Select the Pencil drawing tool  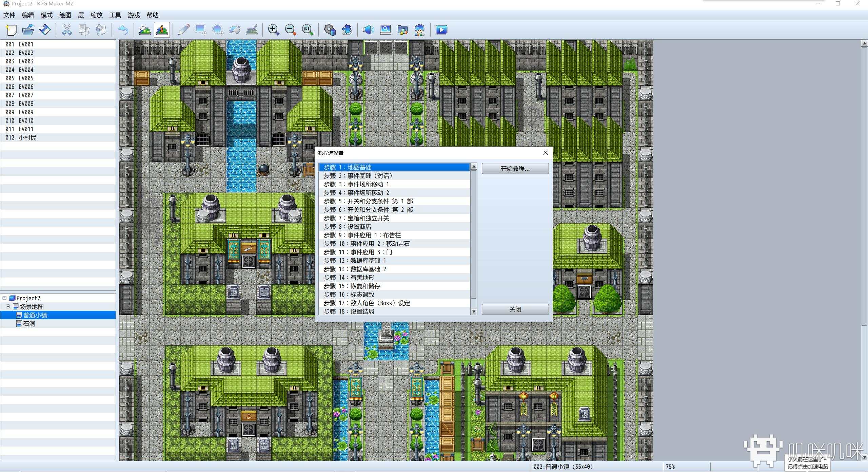(x=183, y=30)
